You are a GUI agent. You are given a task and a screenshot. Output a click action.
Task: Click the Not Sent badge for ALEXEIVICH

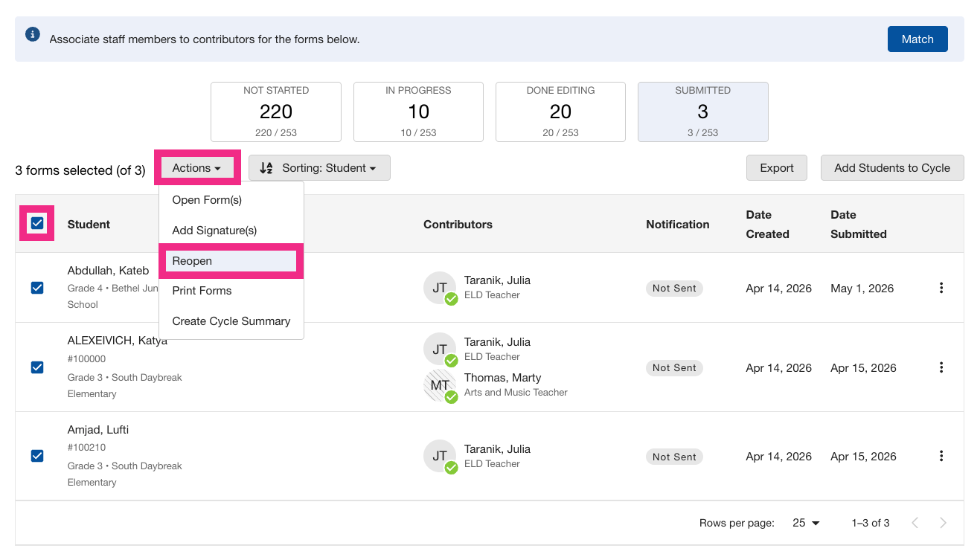tap(674, 368)
